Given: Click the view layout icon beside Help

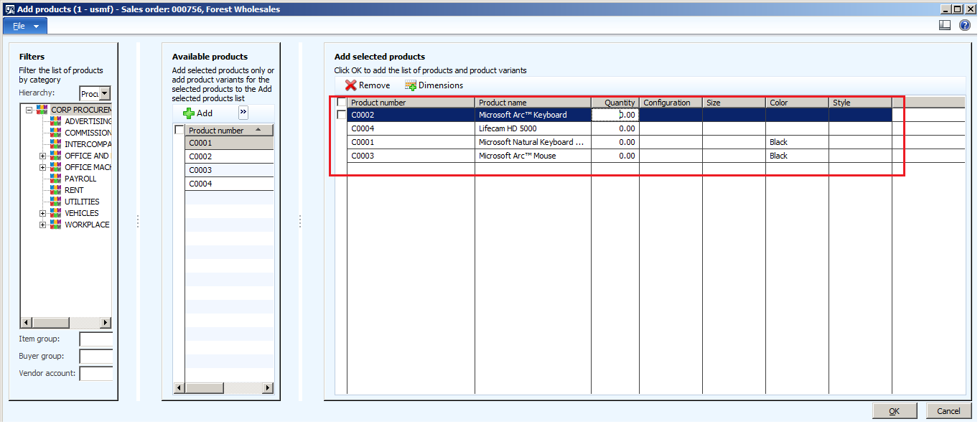Looking at the screenshot, I should pyautogui.click(x=945, y=25).
